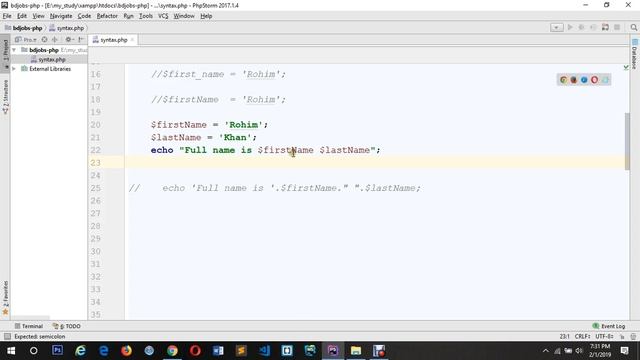Open the Edit menu
640x360 pixels.
[22, 16]
